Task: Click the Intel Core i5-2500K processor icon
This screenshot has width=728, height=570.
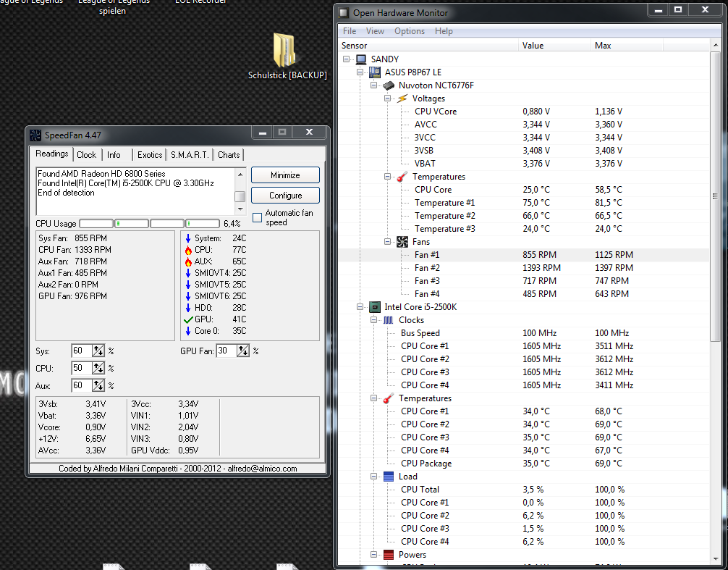Action: point(375,307)
